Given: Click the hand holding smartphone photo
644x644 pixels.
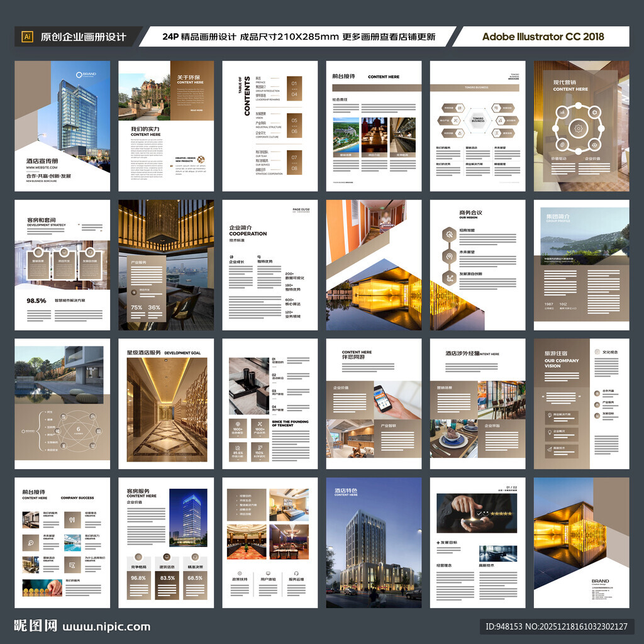Looking at the screenshot, I should 397,400.
